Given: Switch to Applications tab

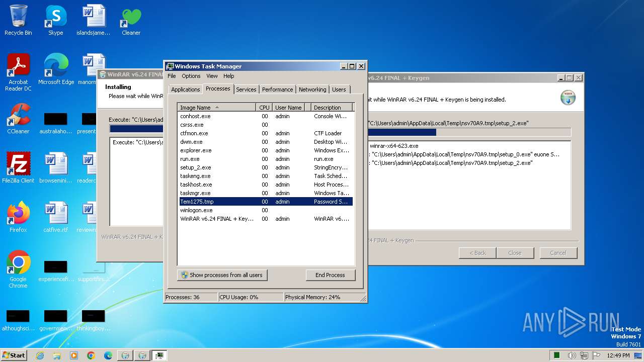Looking at the screenshot, I should pyautogui.click(x=185, y=89).
